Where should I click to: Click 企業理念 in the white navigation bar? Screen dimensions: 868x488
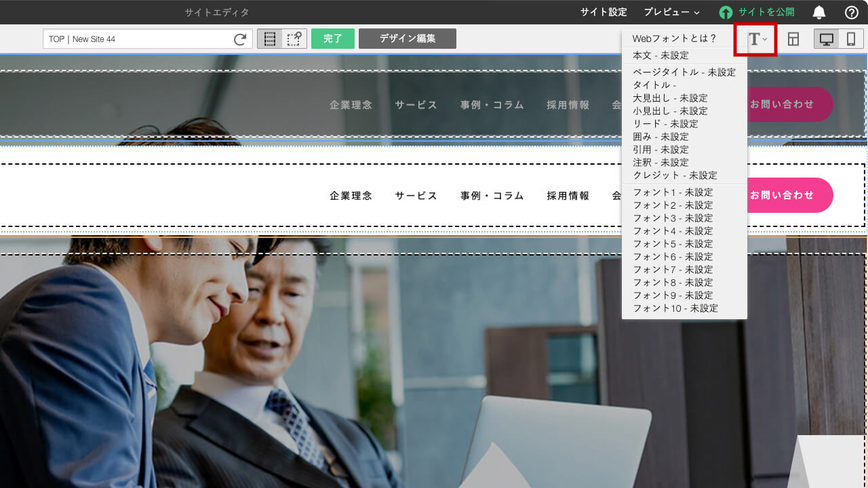(x=351, y=195)
